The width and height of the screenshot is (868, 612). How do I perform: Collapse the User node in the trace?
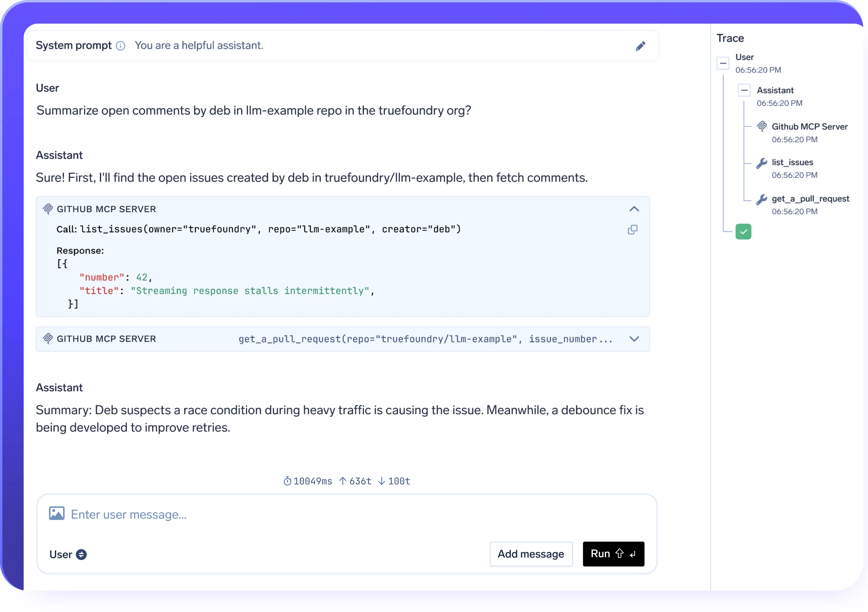723,63
